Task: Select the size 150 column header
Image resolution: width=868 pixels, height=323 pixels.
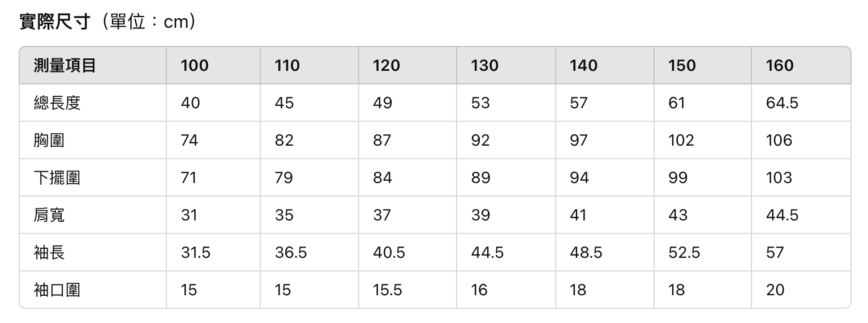Action: (x=682, y=66)
